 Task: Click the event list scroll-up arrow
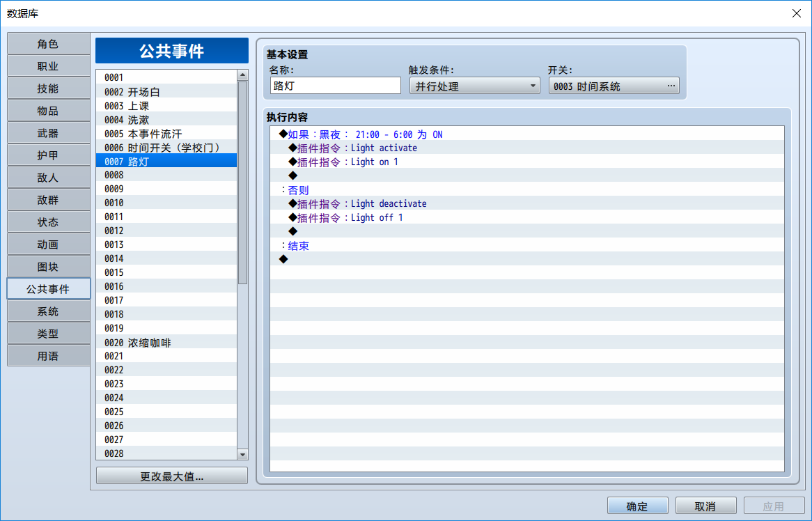point(242,75)
